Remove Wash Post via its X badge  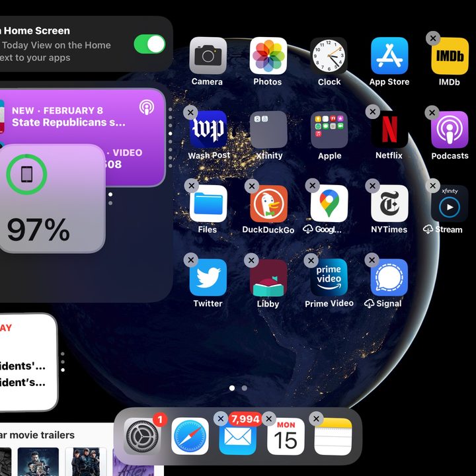190,112
